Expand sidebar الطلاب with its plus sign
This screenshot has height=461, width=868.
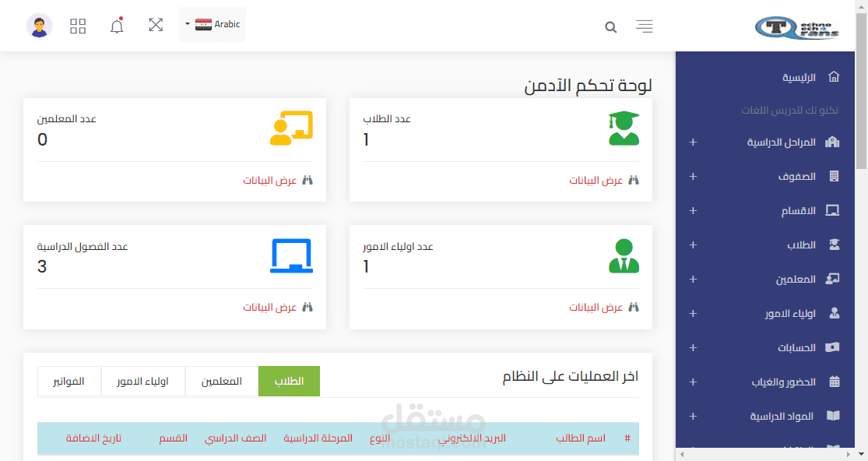(x=693, y=245)
